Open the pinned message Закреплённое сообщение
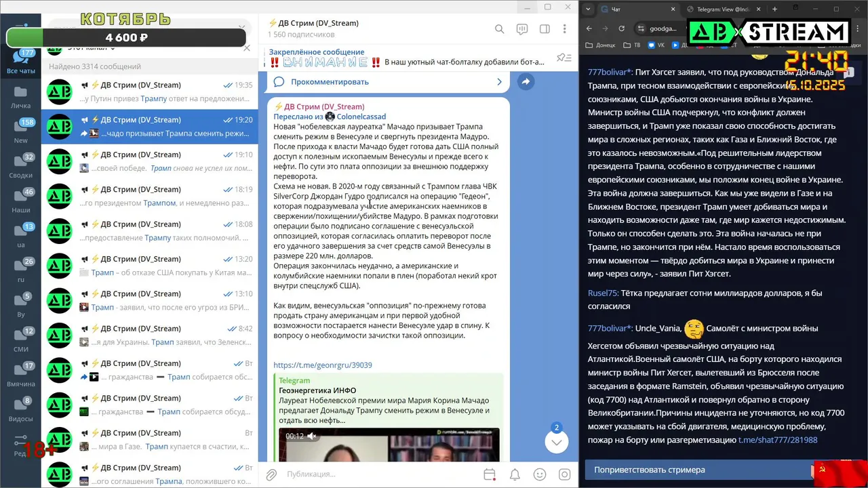868x488 pixels. click(x=407, y=57)
